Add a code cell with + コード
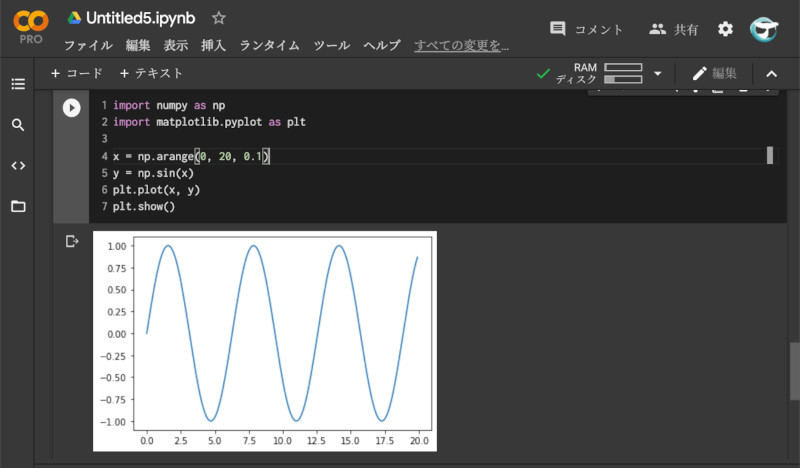 77,73
